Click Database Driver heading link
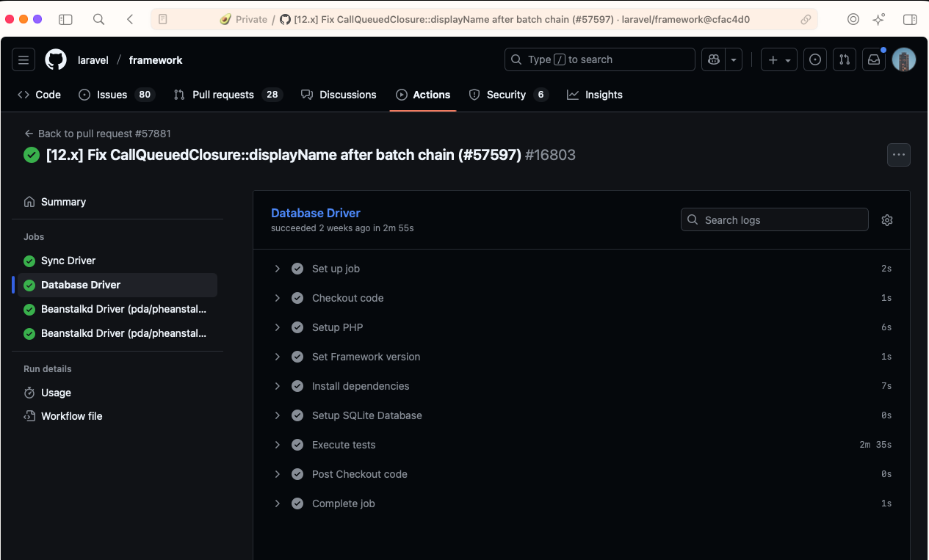Screen dimensions: 929x560 click(316, 213)
